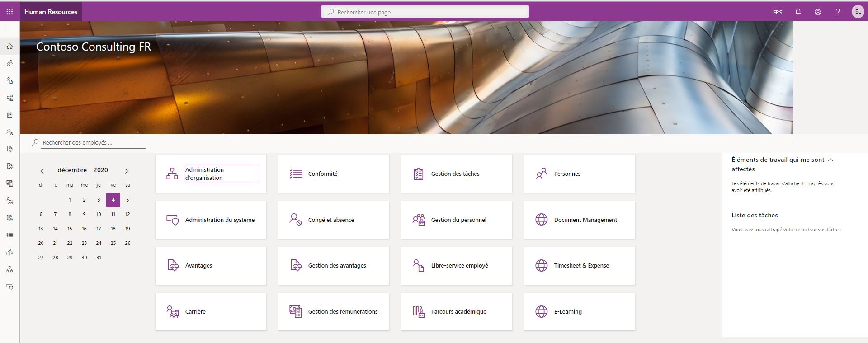Select December 18 in the calendar
The image size is (868, 343).
click(113, 229)
